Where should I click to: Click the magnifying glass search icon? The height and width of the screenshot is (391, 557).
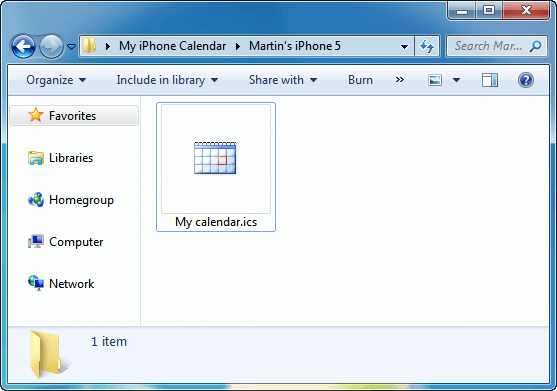click(x=535, y=46)
